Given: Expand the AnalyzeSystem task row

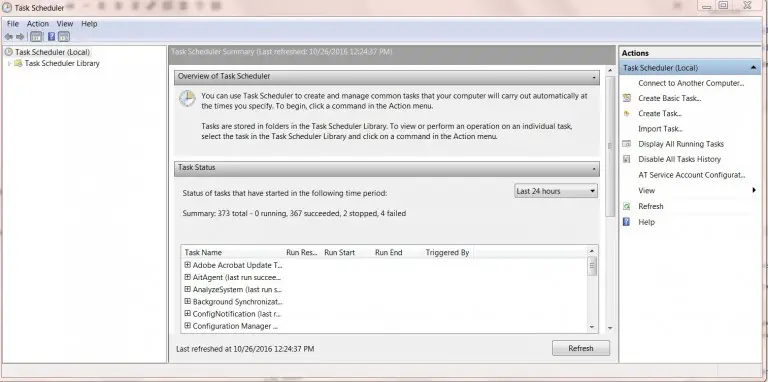Looking at the screenshot, I should [187, 289].
